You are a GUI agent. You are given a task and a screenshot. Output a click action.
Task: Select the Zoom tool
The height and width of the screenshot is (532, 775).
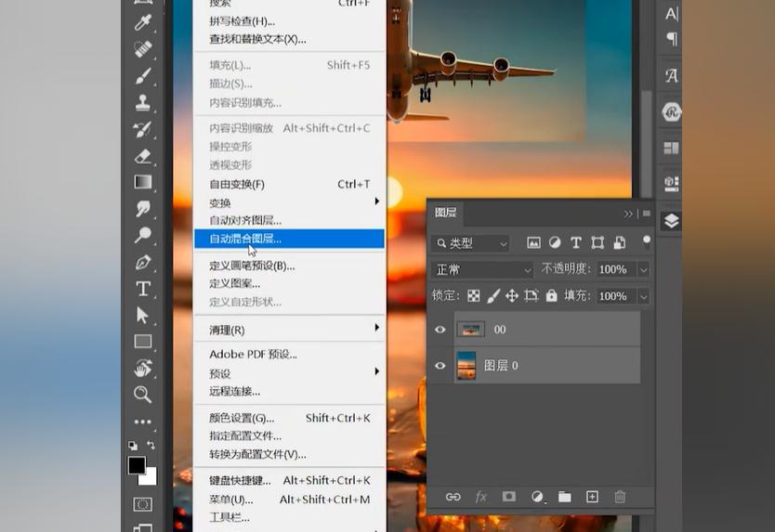tap(143, 395)
